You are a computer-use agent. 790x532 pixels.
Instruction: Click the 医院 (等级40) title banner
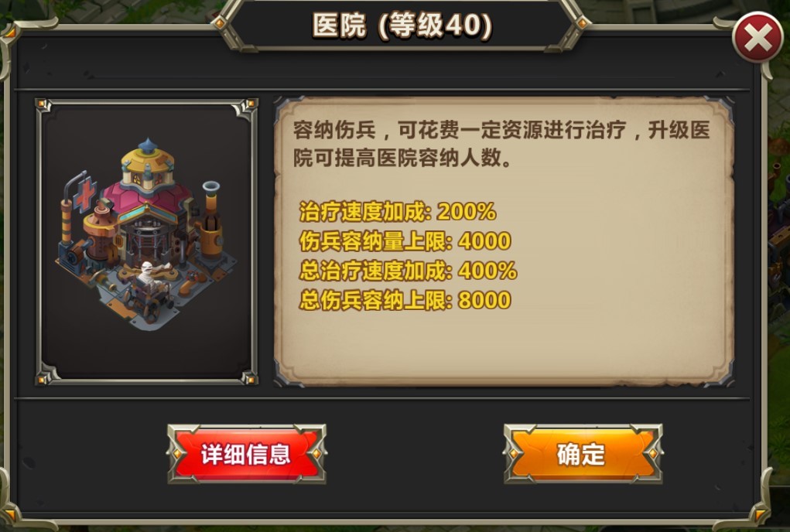pos(402,26)
